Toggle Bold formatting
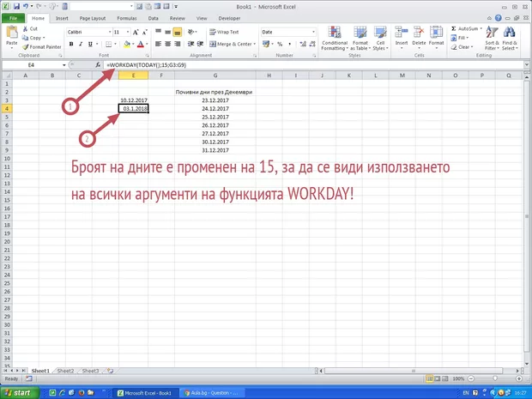The width and height of the screenshot is (532, 399). click(71, 44)
